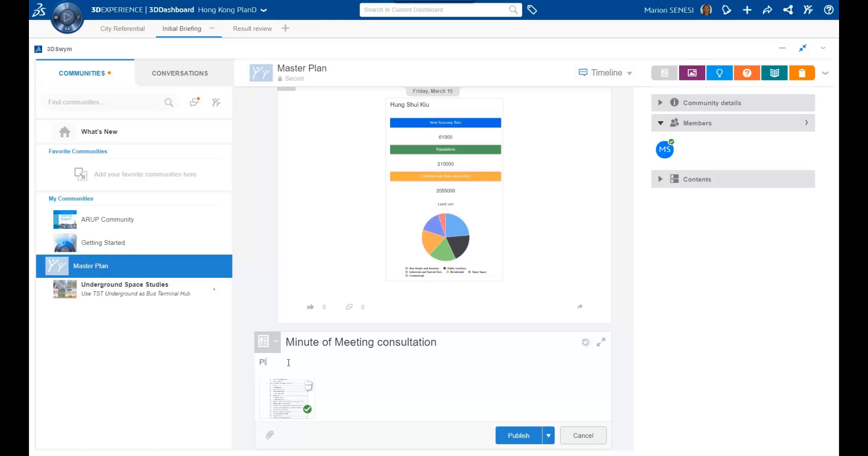Expand the Contents section
This screenshot has height=456, width=868.
[660, 179]
